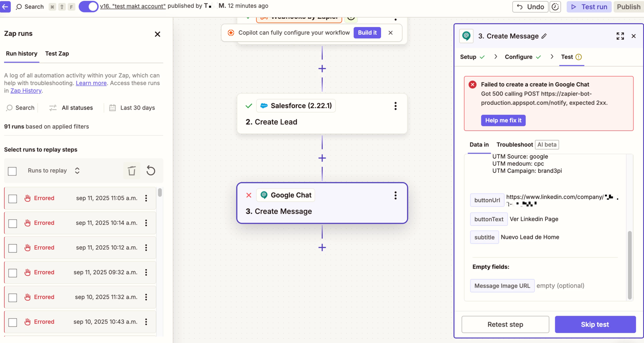Switch to the Test Zap tab
644x343 pixels.
(x=57, y=53)
